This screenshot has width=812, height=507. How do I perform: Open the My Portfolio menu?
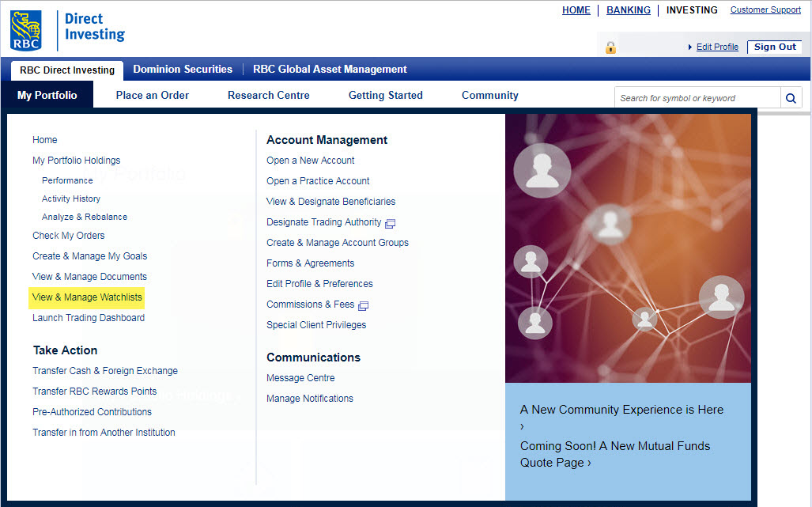(47, 95)
